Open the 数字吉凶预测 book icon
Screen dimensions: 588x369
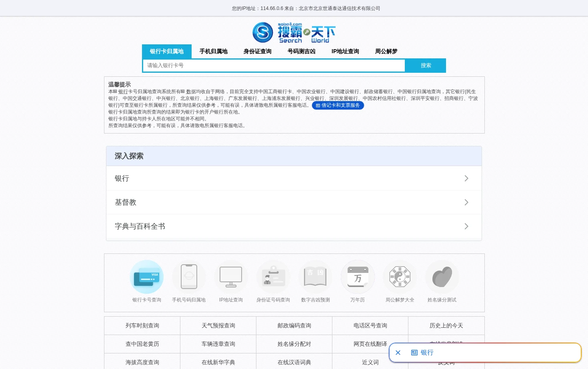point(315,277)
